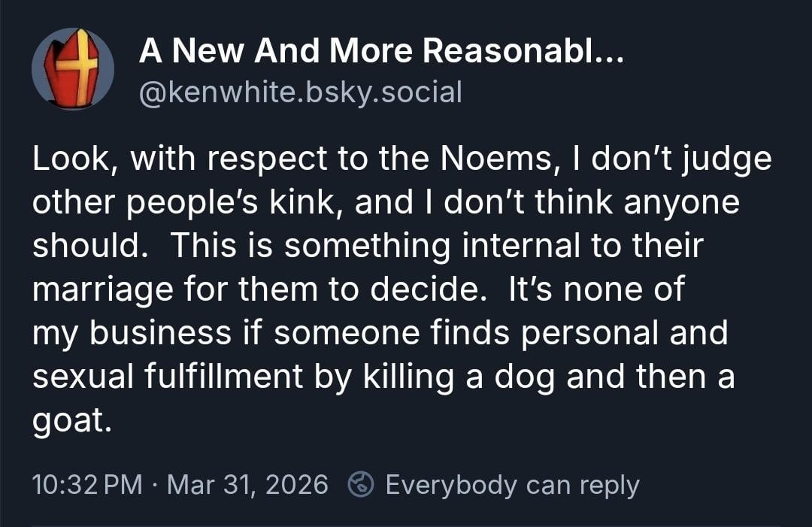Click the word "business" in the post

pos(161,334)
